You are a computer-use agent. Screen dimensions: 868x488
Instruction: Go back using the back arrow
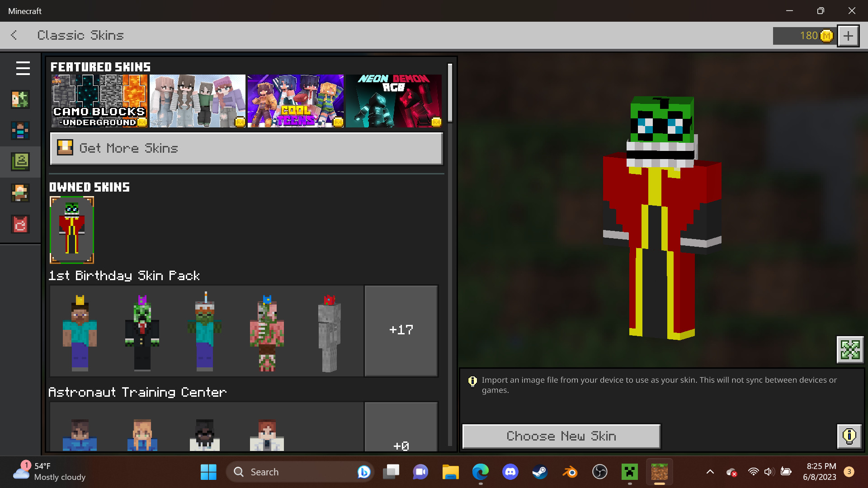pyautogui.click(x=14, y=35)
